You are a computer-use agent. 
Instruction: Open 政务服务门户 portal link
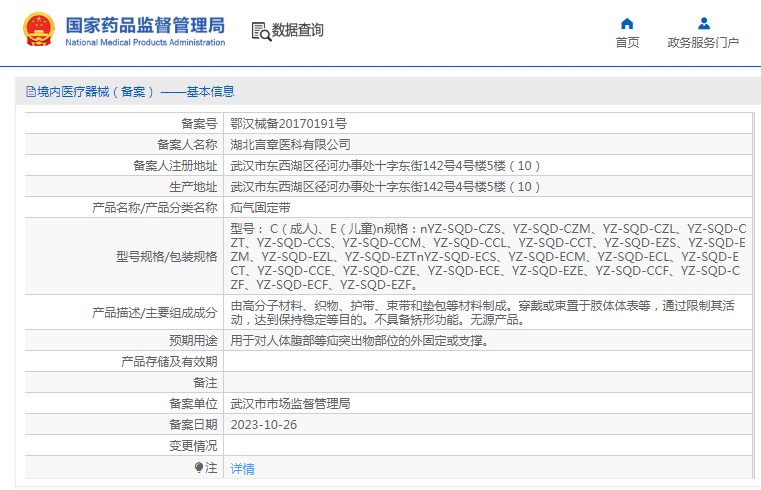point(703,43)
